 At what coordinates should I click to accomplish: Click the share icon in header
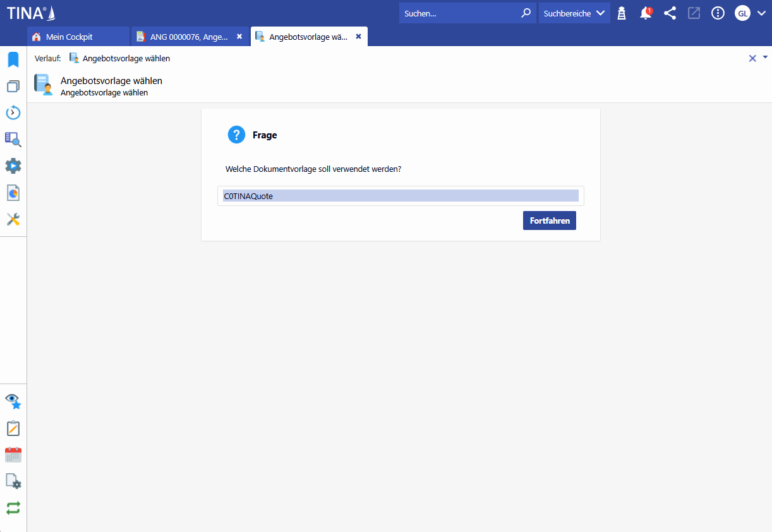click(670, 13)
